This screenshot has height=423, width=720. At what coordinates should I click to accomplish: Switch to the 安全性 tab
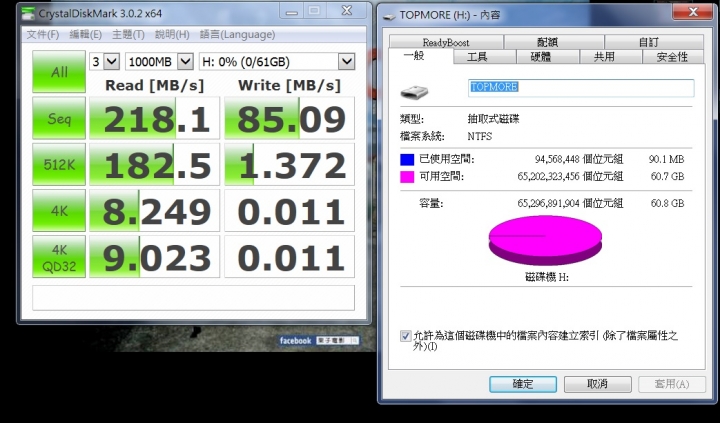[672, 57]
